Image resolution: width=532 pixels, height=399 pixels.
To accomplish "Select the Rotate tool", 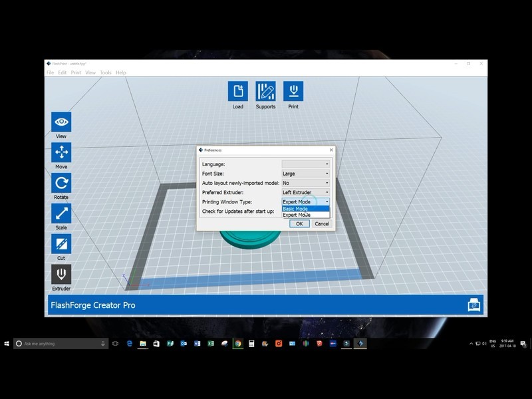I will coord(61,184).
